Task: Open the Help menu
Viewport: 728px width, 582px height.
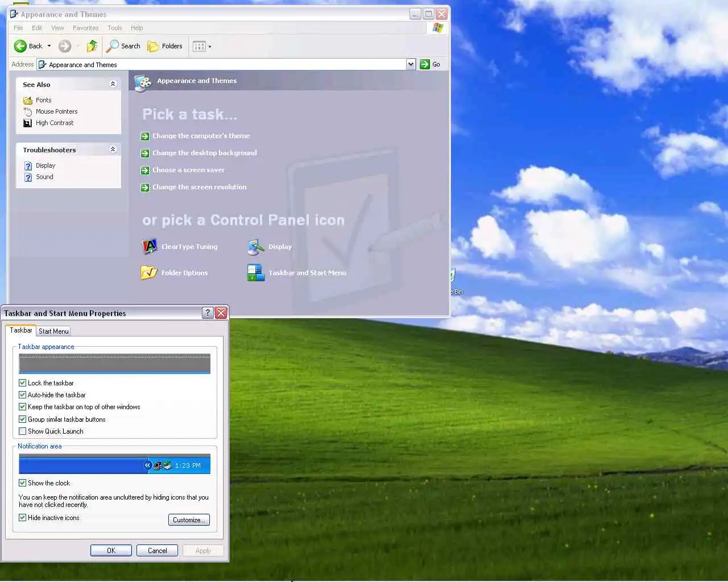Action: (x=137, y=28)
